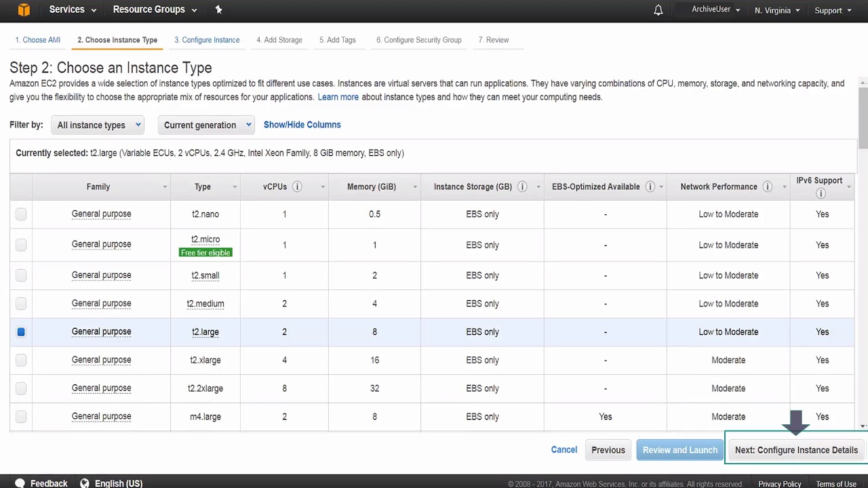Open Type column sort arrow
Screen dimensions: 868x488
(235, 187)
